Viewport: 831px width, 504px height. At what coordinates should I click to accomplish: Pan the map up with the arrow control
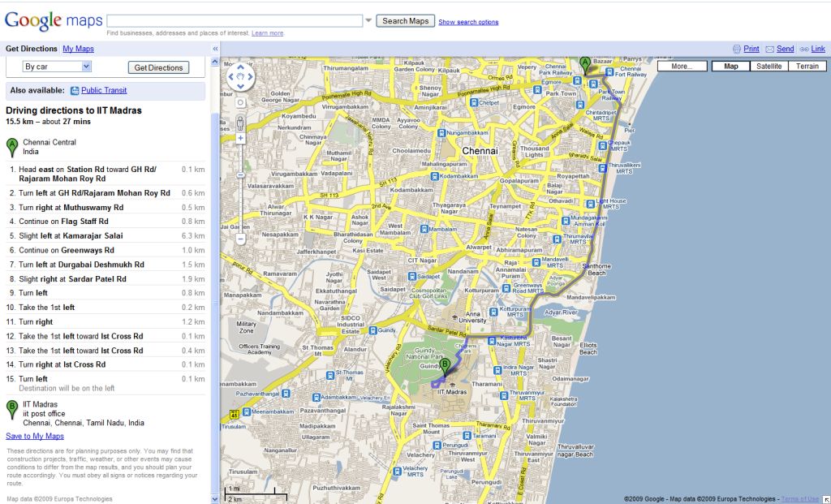240,68
